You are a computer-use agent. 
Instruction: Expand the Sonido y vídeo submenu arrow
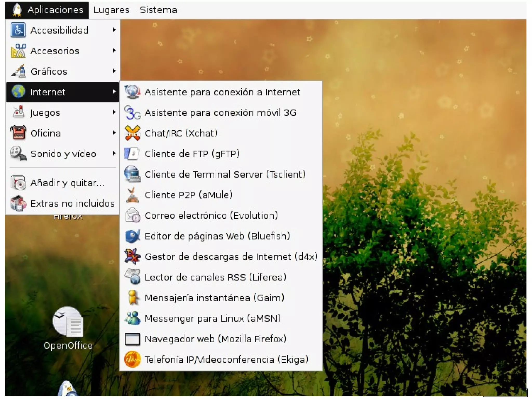point(114,154)
